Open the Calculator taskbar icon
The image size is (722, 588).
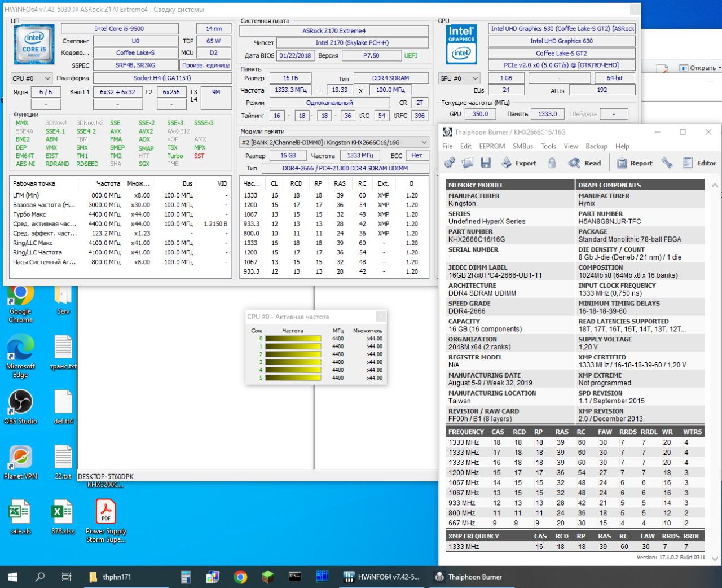click(185, 577)
